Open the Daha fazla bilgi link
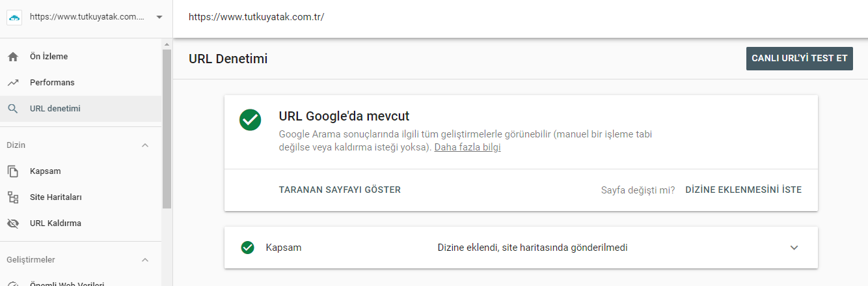 [x=467, y=147]
